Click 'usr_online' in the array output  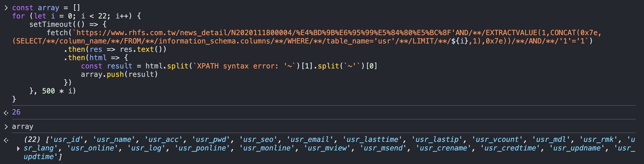(93, 148)
